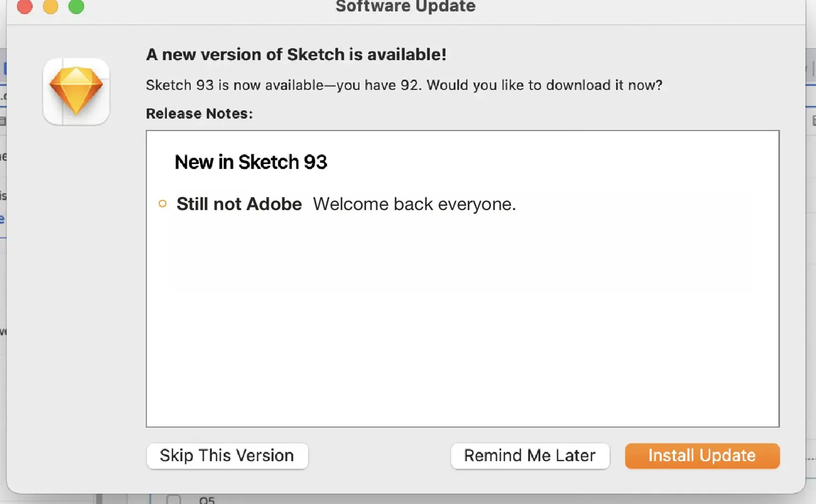816x504 pixels.
Task: Choose Remind Me Later
Action: click(x=530, y=456)
